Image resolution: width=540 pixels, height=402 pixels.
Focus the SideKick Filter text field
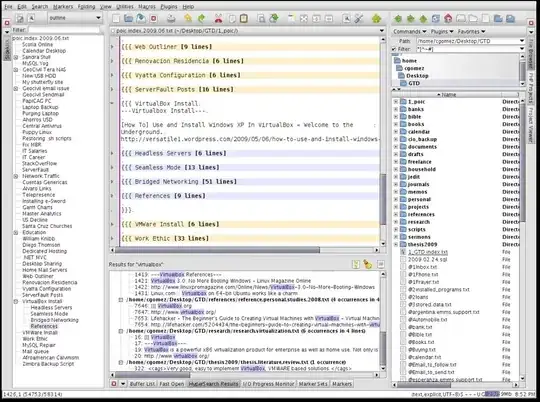click(x=64, y=30)
